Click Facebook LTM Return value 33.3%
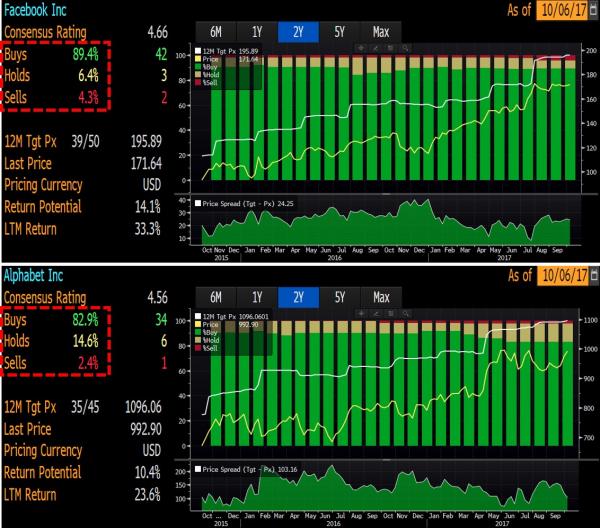This screenshot has height=528, width=600. 147,229
